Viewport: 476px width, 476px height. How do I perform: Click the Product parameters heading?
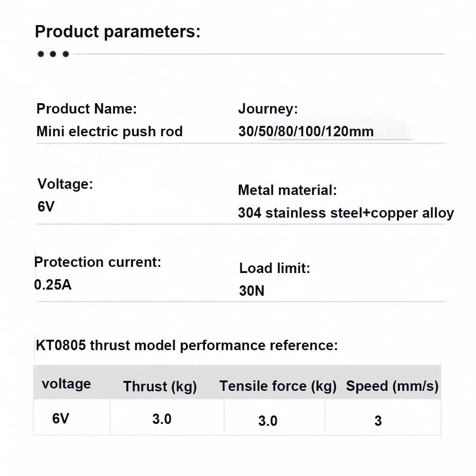click(118, 32)
